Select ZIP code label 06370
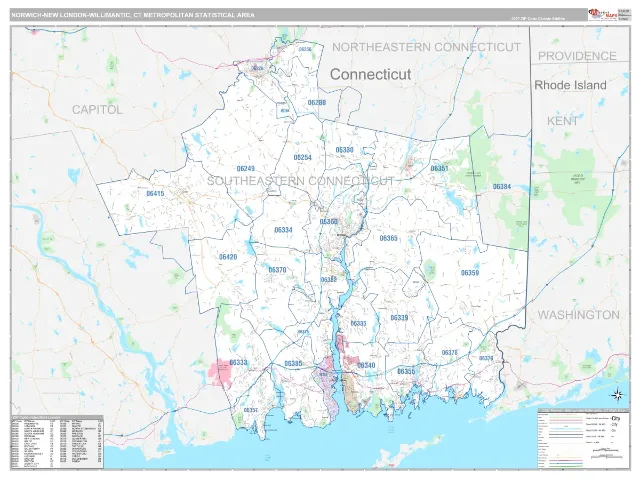The width and height of the screenshot is (640, 480). [x=277, y=270]
